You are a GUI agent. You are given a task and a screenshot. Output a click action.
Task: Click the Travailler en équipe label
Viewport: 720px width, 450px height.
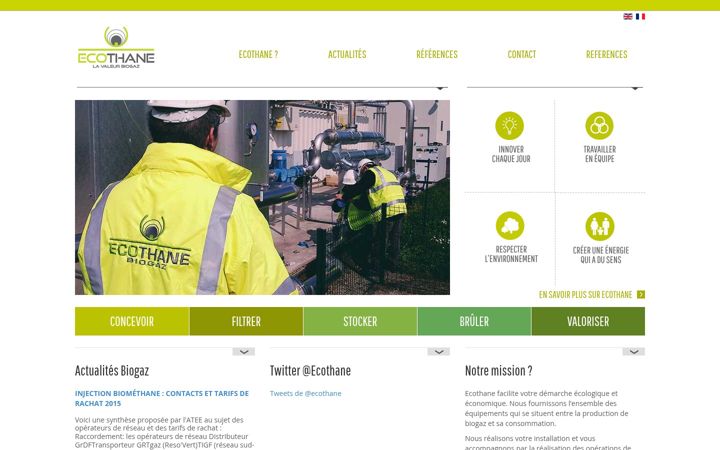click(x=600, y=154)
